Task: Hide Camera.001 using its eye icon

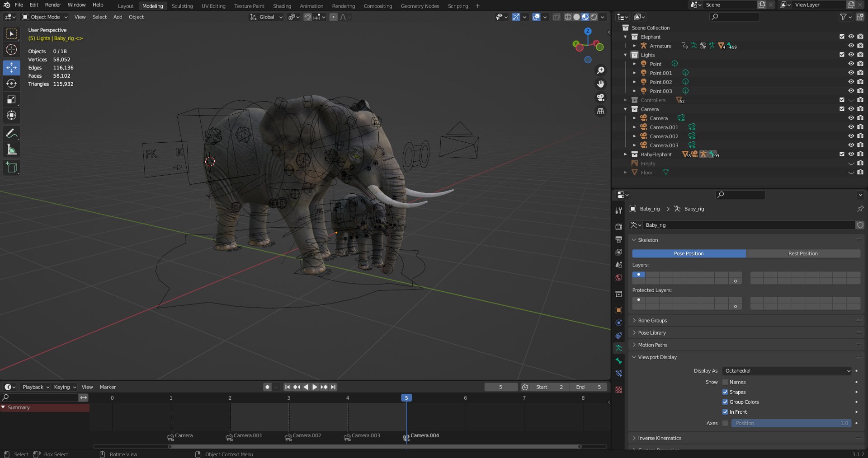Action: [x=851, y=127]
